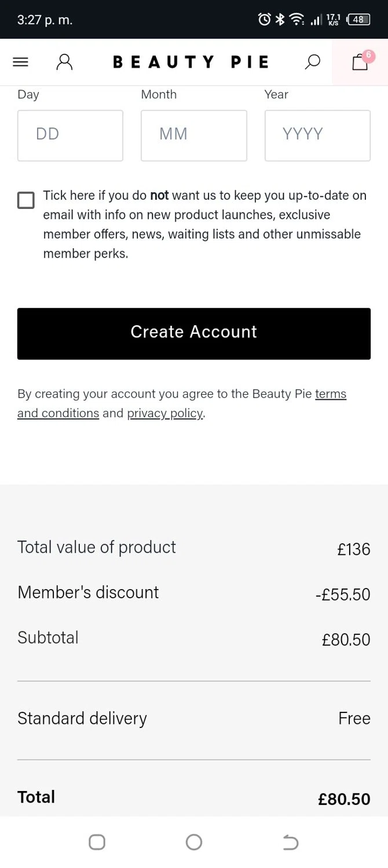Tap the Beauty Pie logo
The image size is (388, 868).
tap(191, 62)
